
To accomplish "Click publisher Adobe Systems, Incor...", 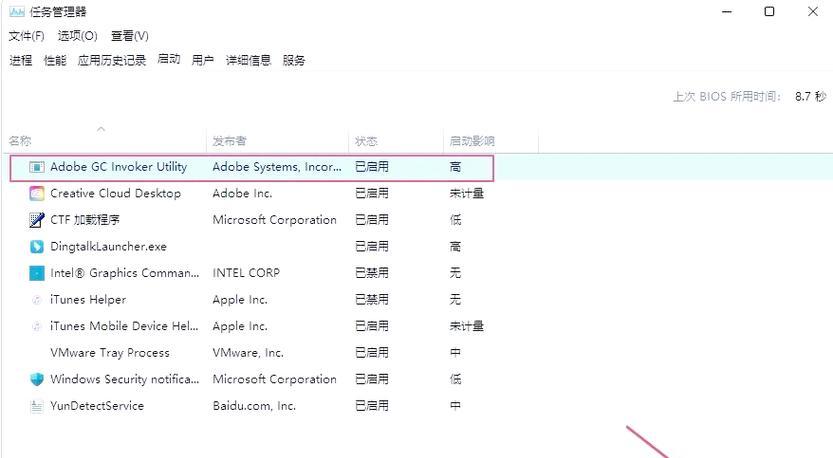I will tap(277, 167).
